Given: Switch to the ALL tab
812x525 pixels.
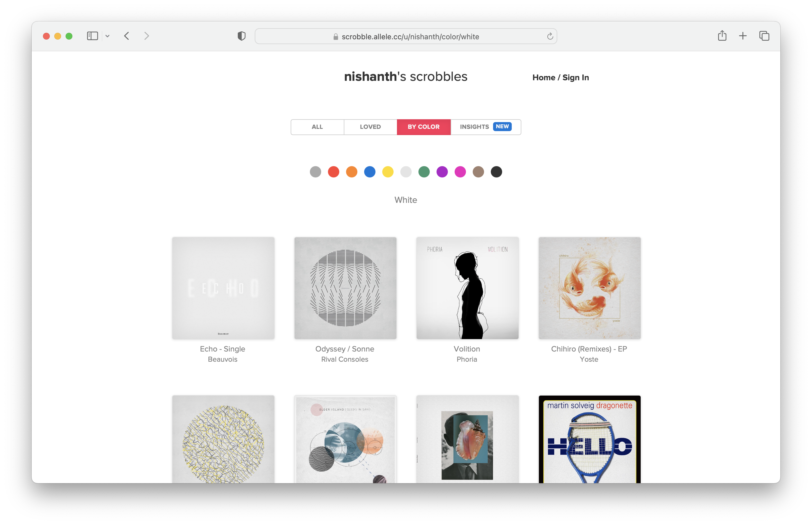Looking at the screenshot, I should [x=317, y=127].
